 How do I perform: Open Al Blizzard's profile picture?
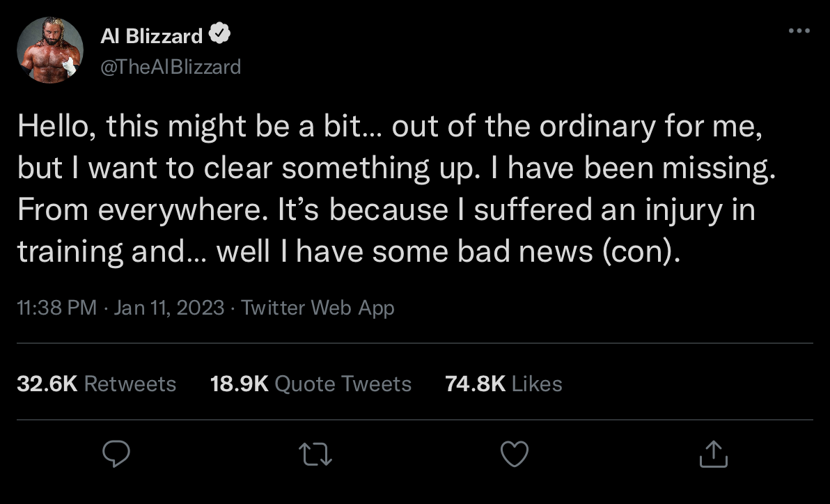50,50
